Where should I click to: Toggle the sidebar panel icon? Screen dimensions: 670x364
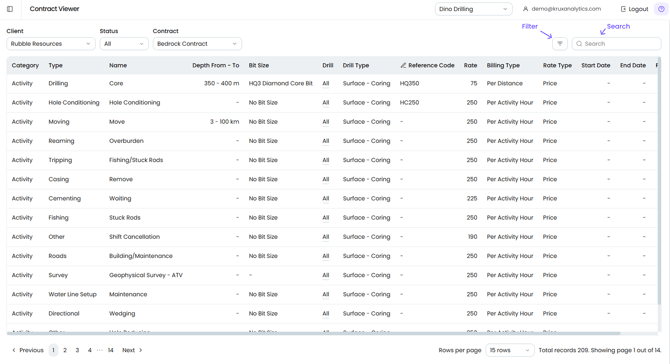[x=10, y=9]
